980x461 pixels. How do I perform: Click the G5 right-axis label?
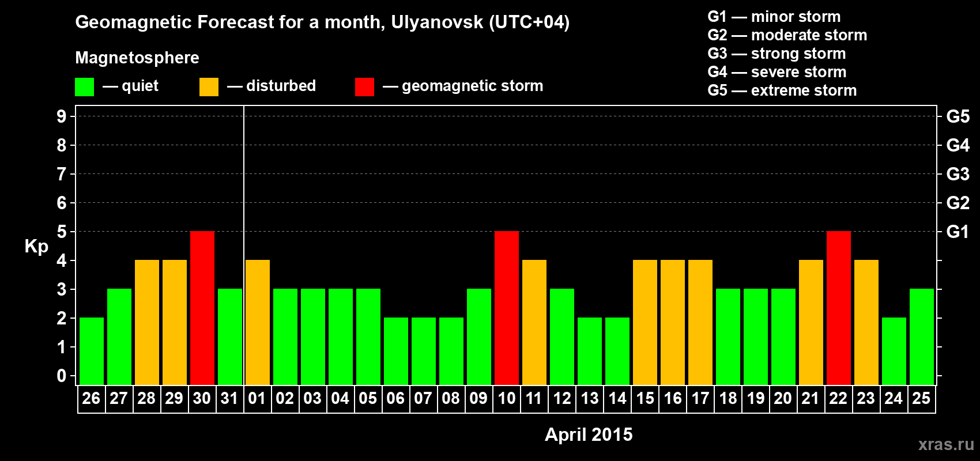(958, 116)
